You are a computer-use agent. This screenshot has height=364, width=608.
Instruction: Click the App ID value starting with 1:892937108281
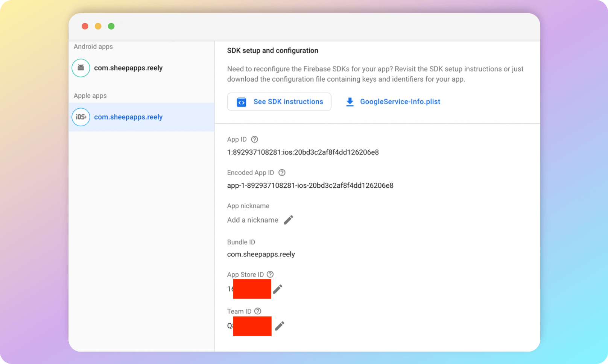(x=303, y=152)
